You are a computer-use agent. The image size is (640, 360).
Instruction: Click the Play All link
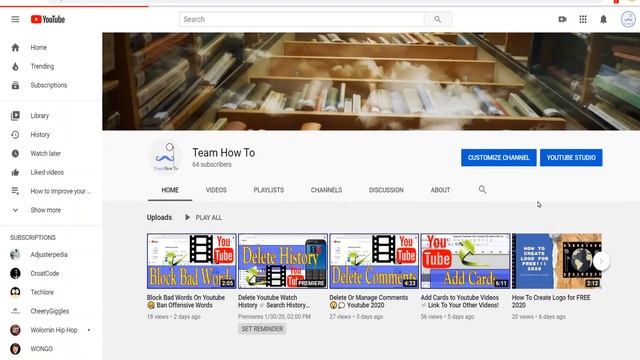click(x=209, y=218)
